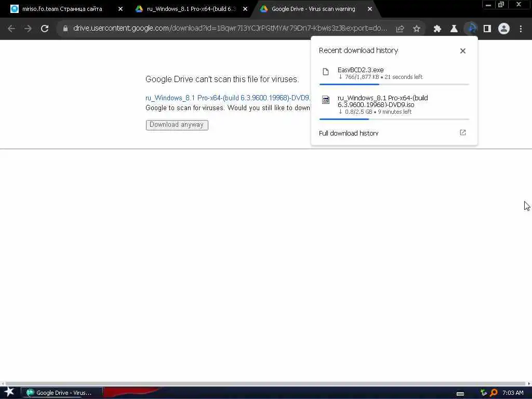Go back to the previous page

11,29
